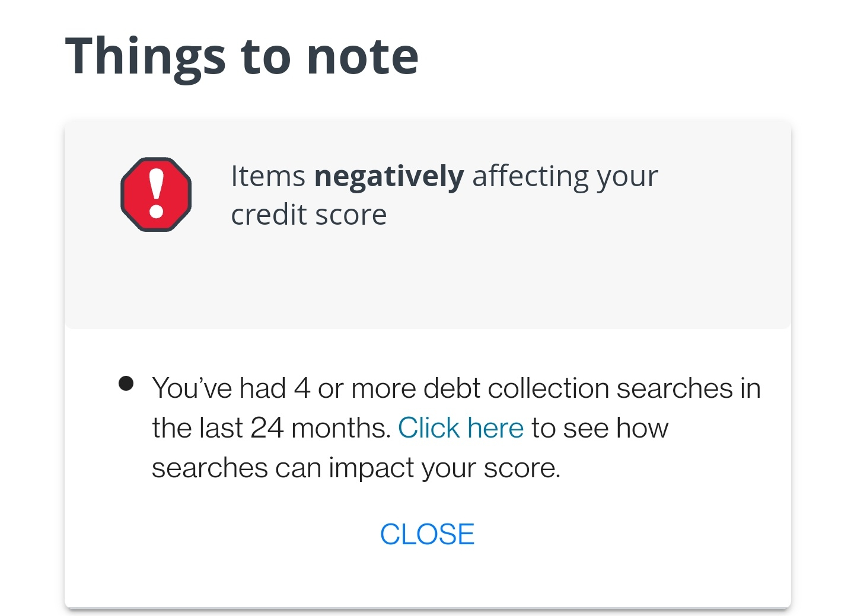The image size is (854, 616).
Task: Click the word 'Things' in the heading
Action: (x=146, y=57)
